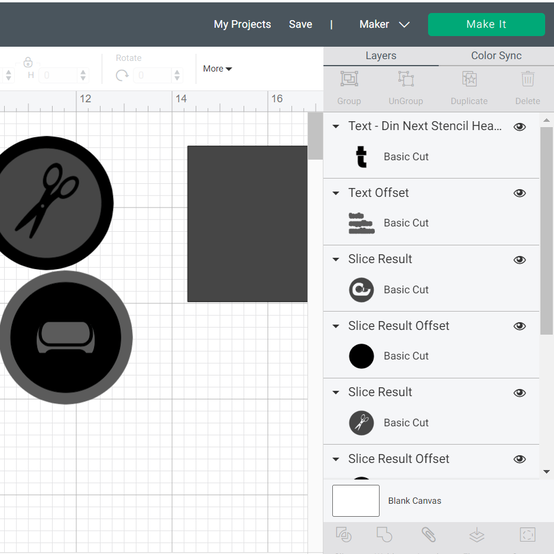Image resolution: width=554 pixels, height=554 pixels.
Task: Click the Contour icon
Action: point(528,534)
